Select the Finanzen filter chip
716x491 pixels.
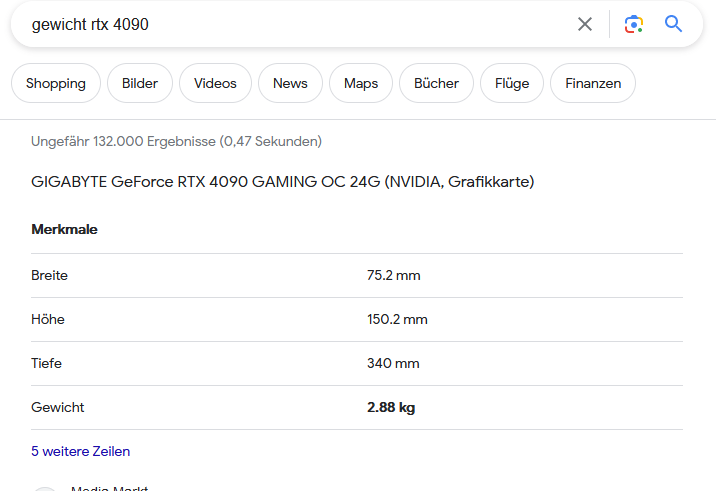tap(593, 83)
